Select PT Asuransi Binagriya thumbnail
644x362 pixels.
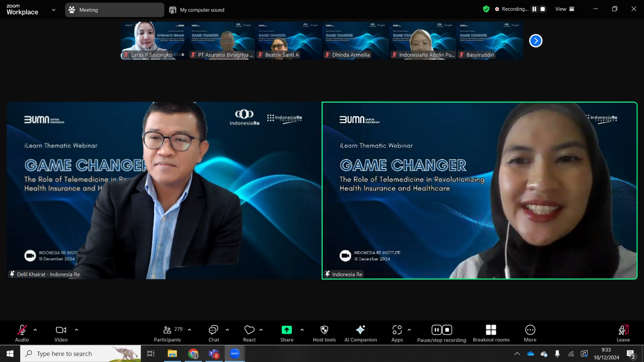coord(221,41)
